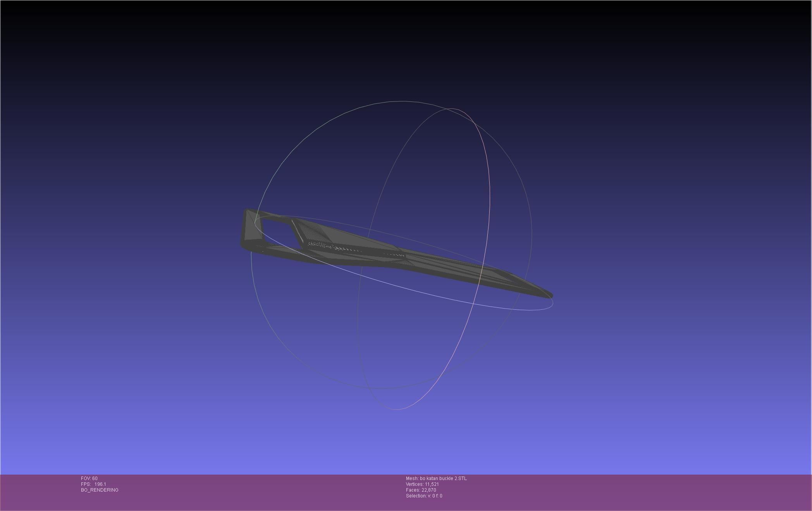This screenshot has width=812, height=511.
Task: Click the Vertices: 11,521 text
Action: (422, 484)
